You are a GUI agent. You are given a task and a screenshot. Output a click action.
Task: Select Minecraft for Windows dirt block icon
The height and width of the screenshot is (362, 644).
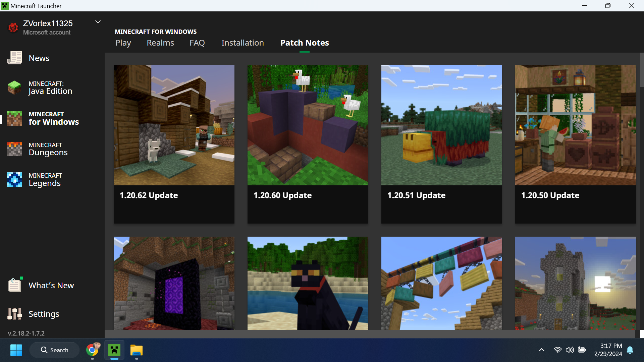point(14,118)
